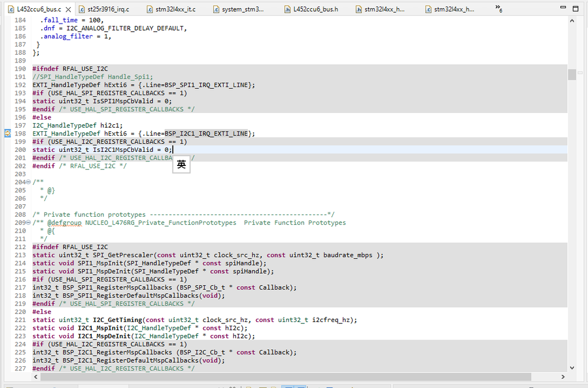Open the stm32l4xx_it.c tab
The image size is (588, 388).
(x=171, y=9)
